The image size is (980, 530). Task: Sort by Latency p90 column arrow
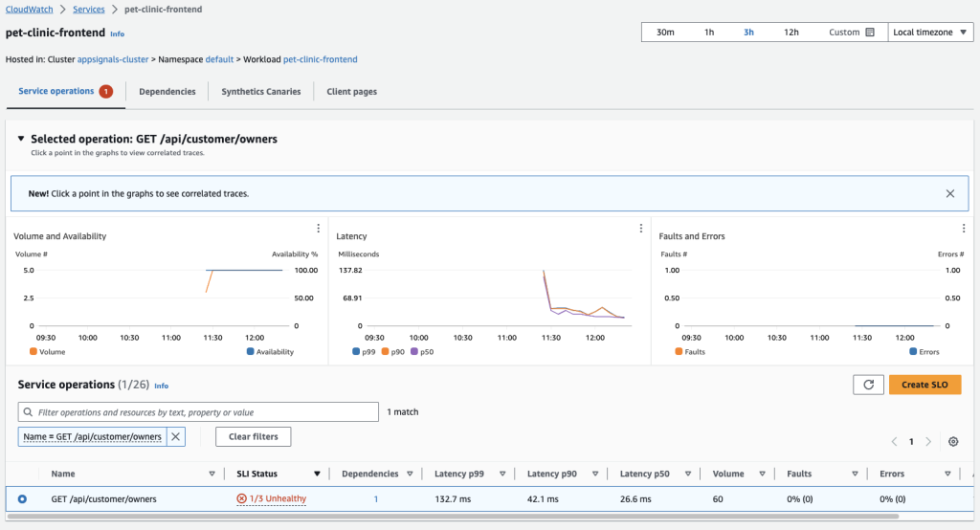click(595, 474)
